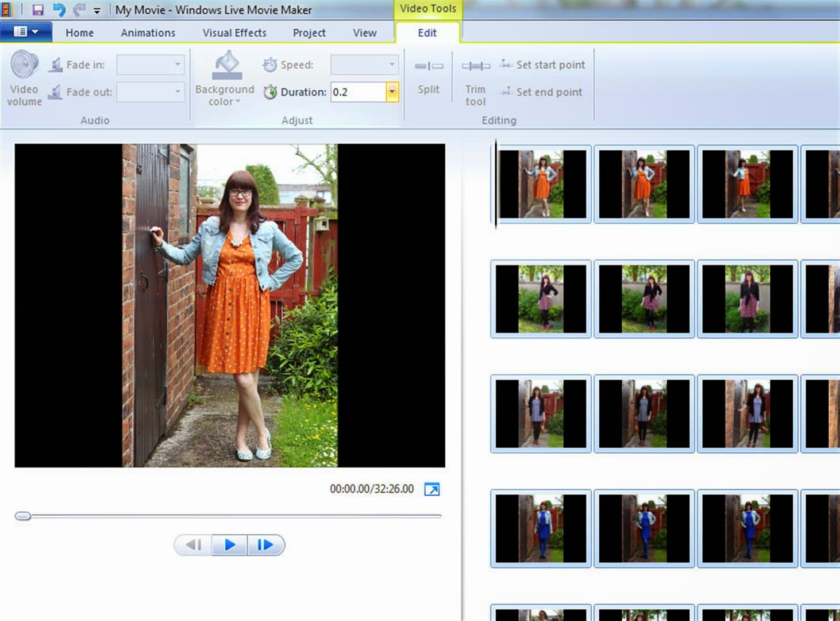Open the Quick Access Toolbar customize arrow

(97, 10)
